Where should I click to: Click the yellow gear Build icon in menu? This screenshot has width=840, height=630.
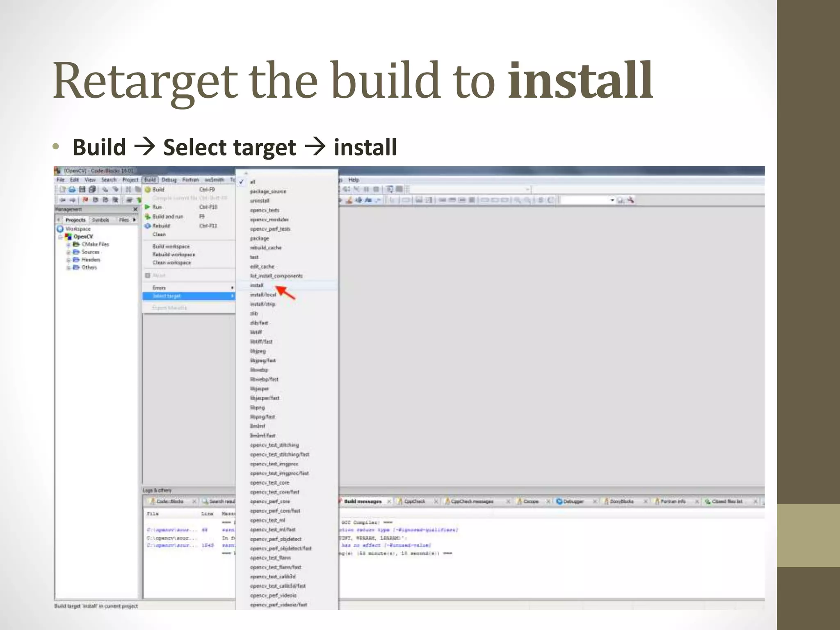(x=148, y=189)
